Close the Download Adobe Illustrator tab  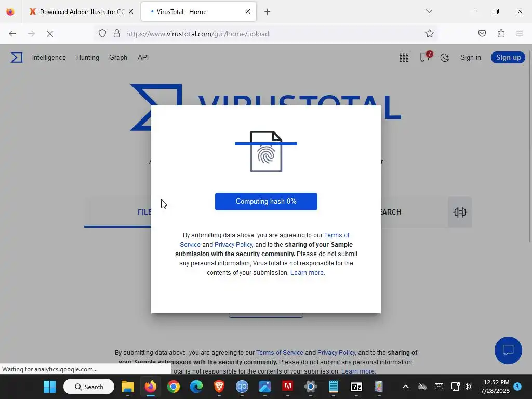click(131, 11)
